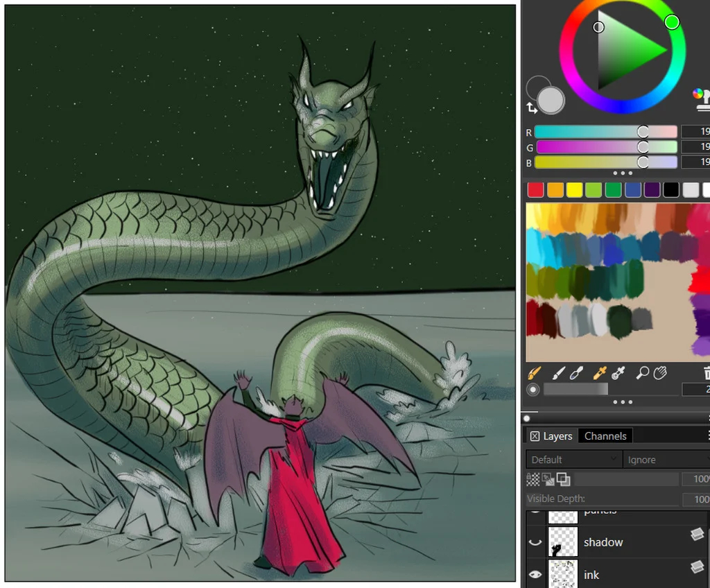The image size is (710, 588).
Task: Select the Sample Multiple Colors eyedropper
Action: pyautogui.click(x=618, y=374)
